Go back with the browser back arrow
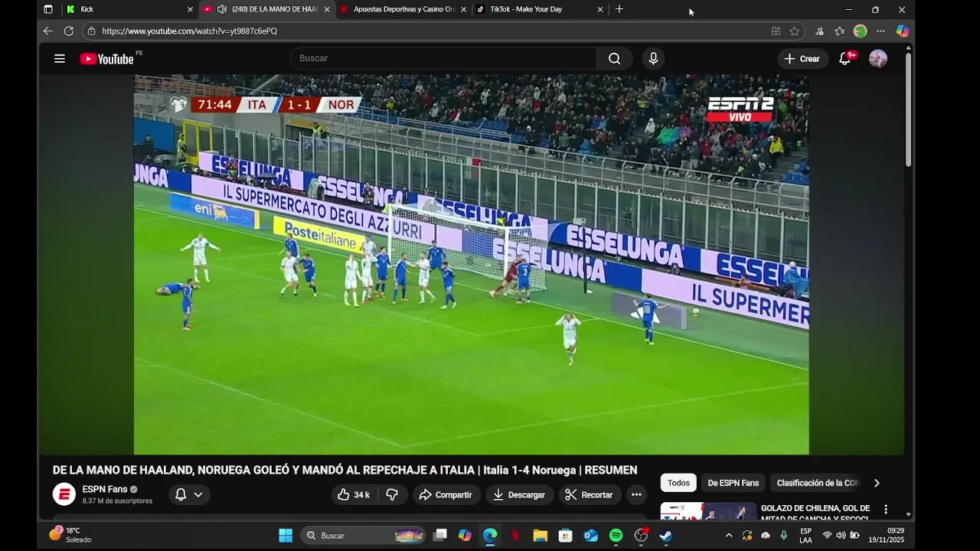This screenshot has height=551, width=980. [x=47, y=31]
